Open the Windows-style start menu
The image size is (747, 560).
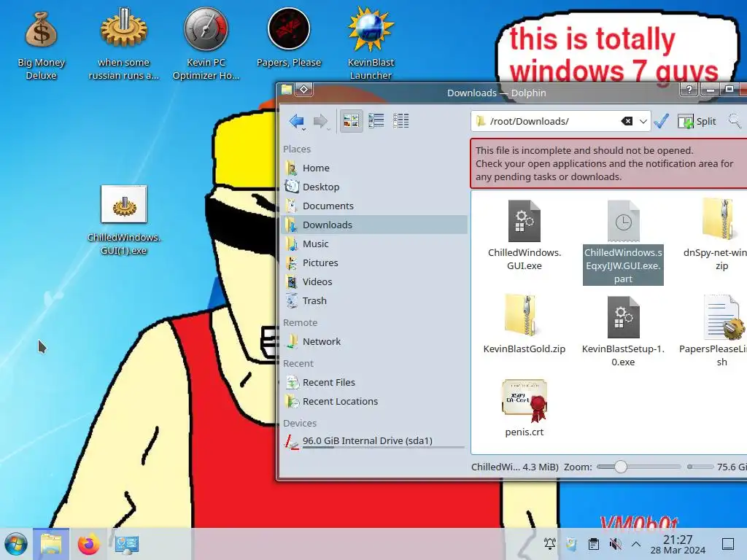pyautogui.click(x=16, y=544)
